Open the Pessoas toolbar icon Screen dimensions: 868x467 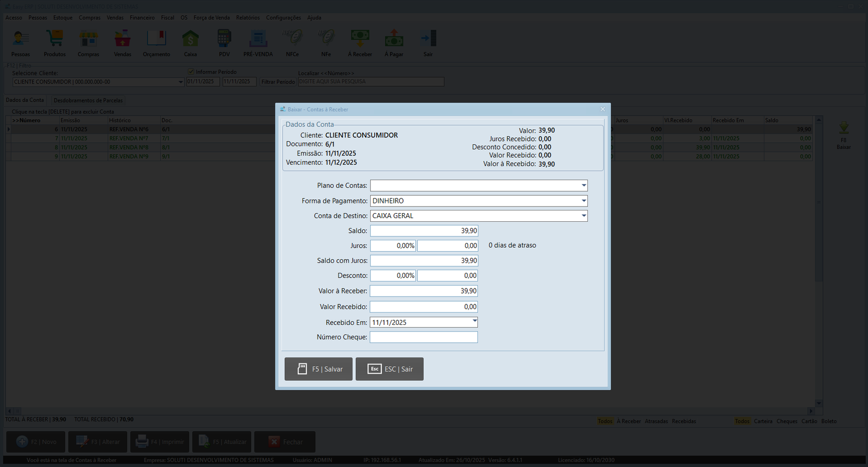pos(21,39)
